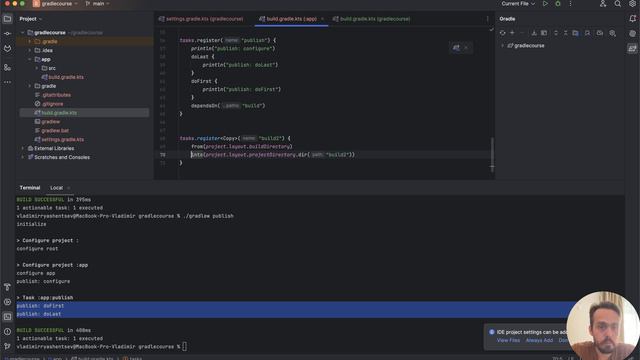Screen dimensions: 640x360
Task: Expand the .idea folder
Action: tap(30, 51)
